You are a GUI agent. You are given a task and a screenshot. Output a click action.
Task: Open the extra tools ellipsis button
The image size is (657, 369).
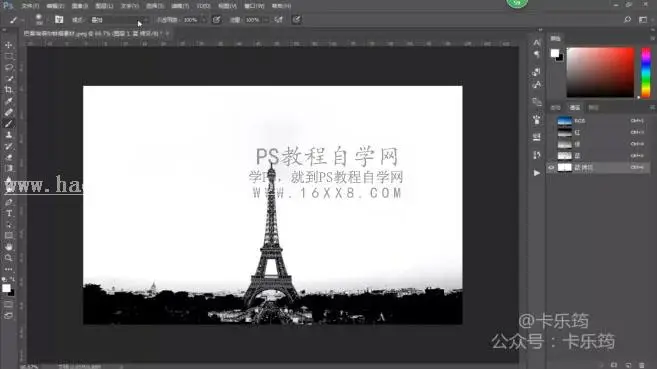point(8,269)
